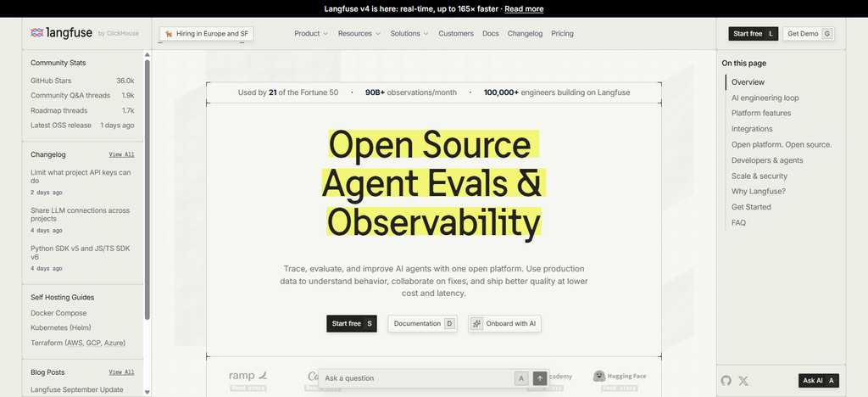Jump to Get Started section
The height and width of the screenshot is (397, 868).
coord(751,207)
